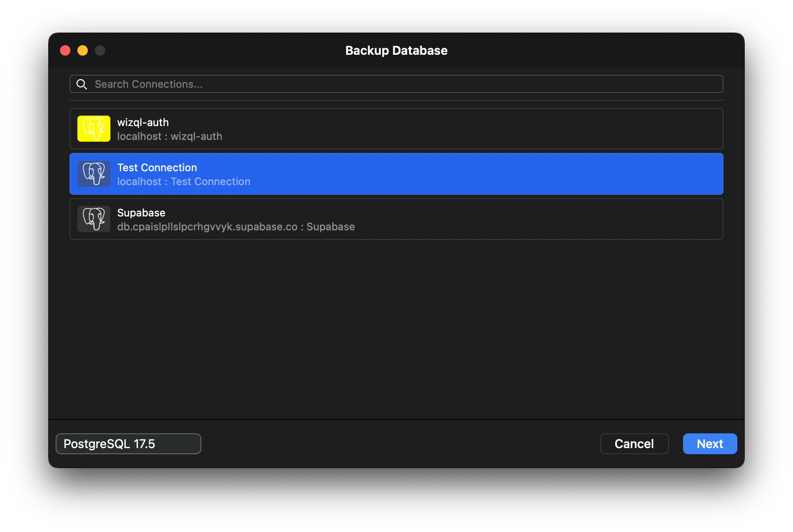Select the highlighted Test Connection entry
Viewport: 793px width, 532px height.
(391, 174)
